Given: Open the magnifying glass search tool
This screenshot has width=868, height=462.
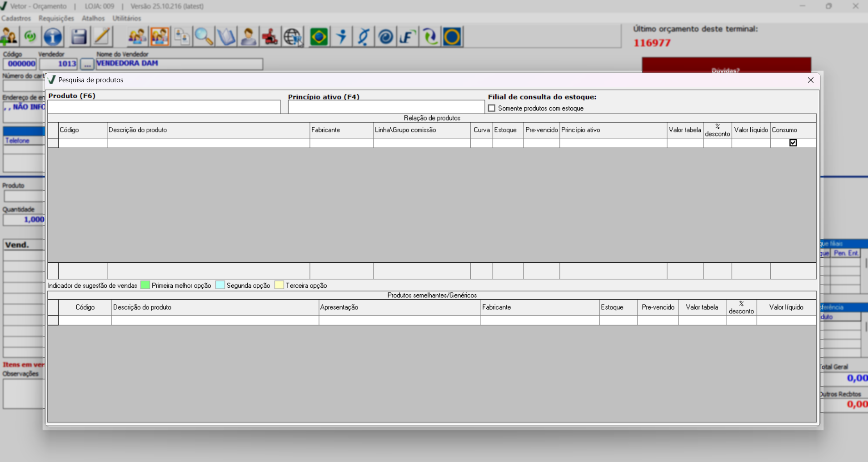Looking at the screenshot, I should 204,37.
